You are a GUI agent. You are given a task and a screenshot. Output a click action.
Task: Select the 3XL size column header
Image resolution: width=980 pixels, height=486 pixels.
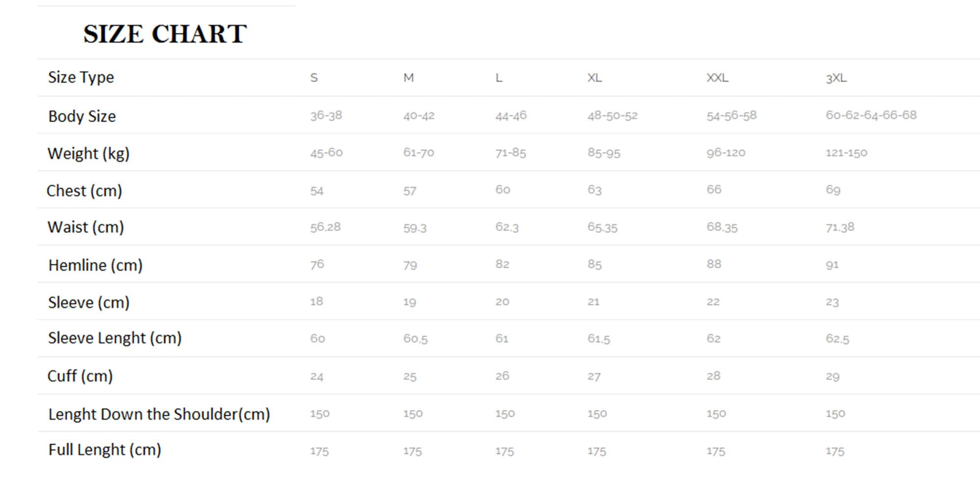(x=836, y=78)
